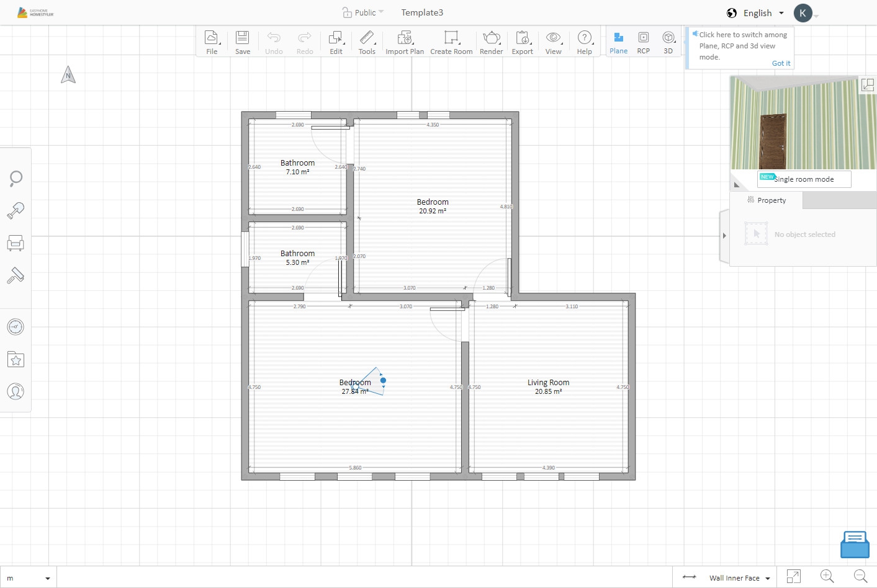Zoom in with the magnifier plus icon
This screenshot has height=588, width=877.
click(x=827, y=577)
